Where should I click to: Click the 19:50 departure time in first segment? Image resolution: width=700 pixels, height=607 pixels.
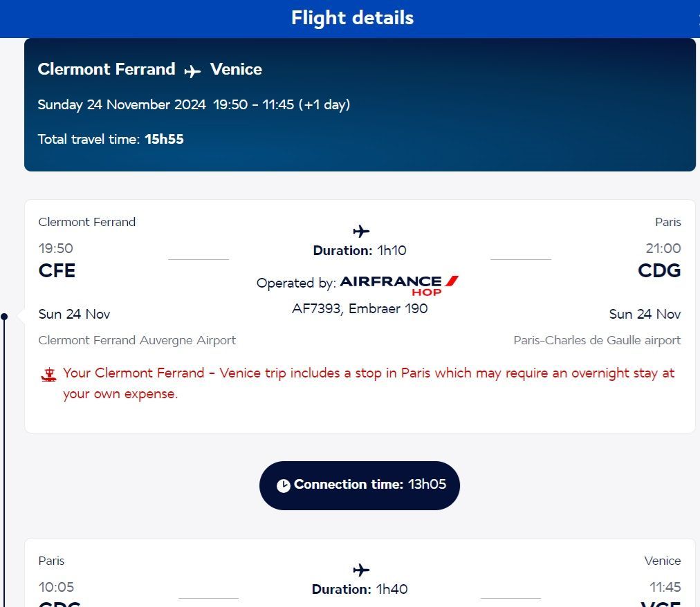coord(55,248)
